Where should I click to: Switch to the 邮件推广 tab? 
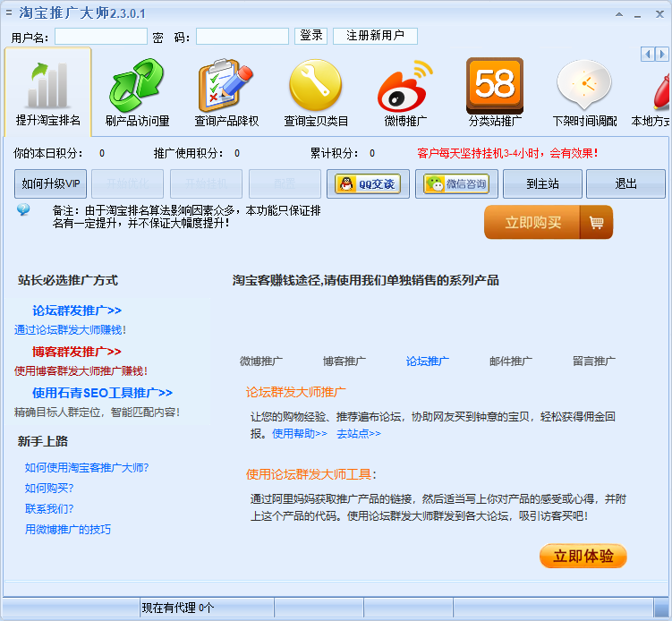[510, 362]
